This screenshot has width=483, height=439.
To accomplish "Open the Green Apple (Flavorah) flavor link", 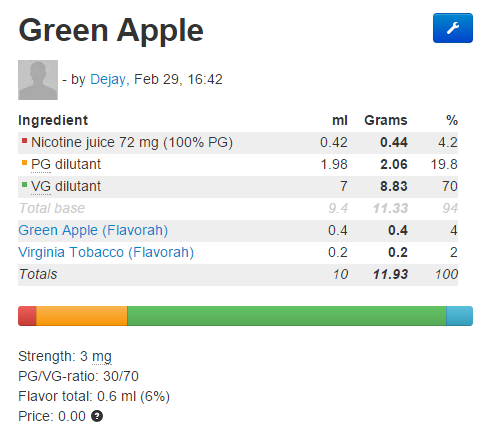I will click(x=93, y=230).
